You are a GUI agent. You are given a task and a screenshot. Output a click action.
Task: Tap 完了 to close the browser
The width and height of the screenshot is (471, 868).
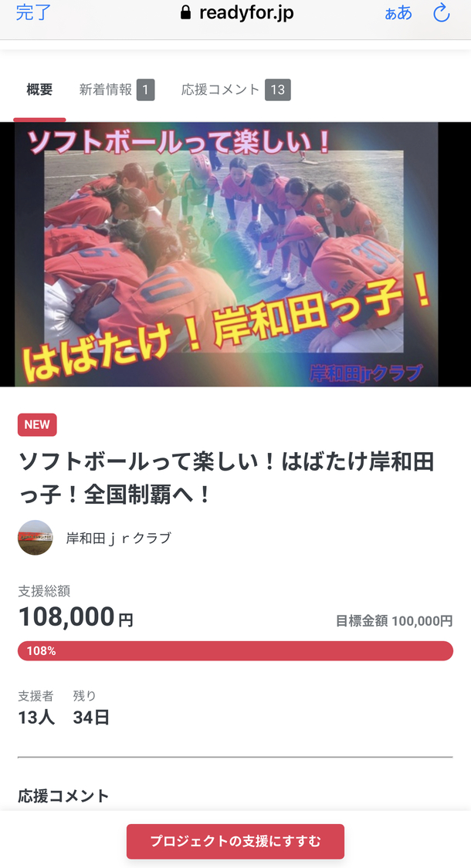33,12
